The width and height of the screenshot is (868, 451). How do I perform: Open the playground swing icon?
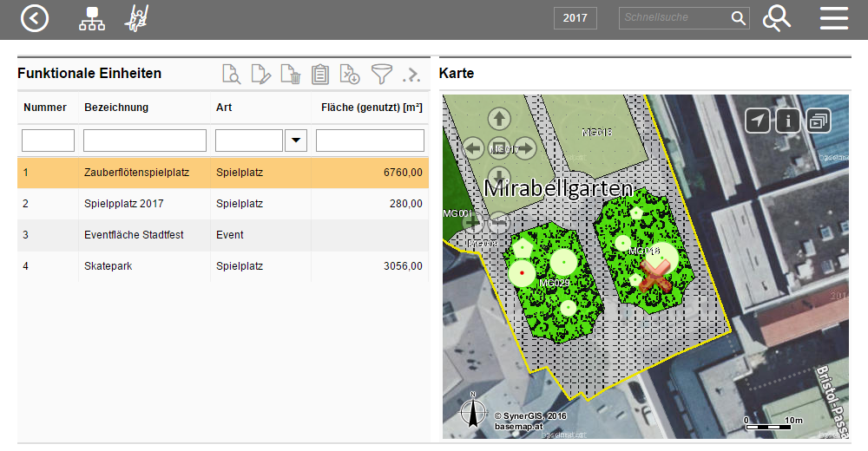[x=137, y=18]
